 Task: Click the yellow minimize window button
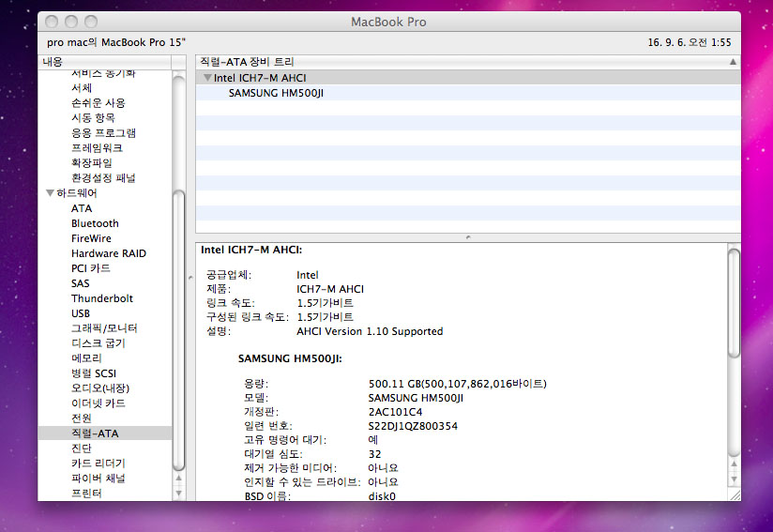[71, 21]
